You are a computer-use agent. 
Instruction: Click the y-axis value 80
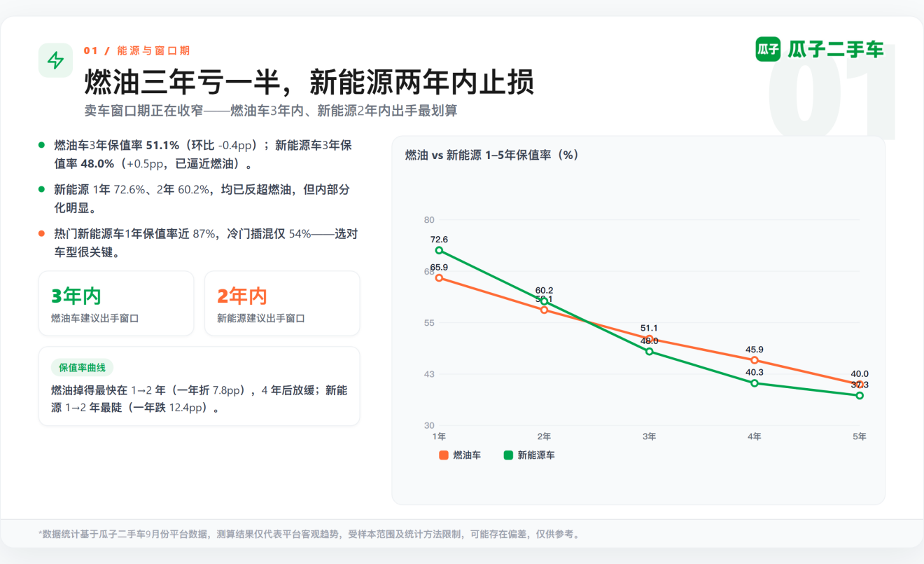pos(429,220)
